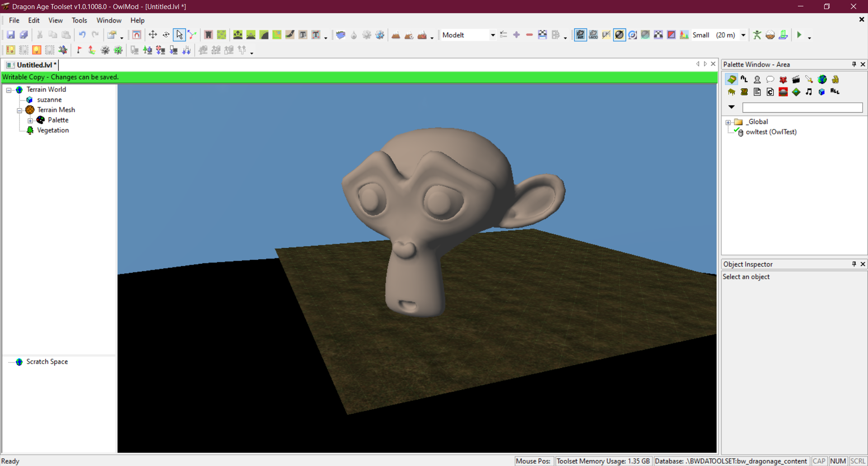
Task: Select the gold coins merchant palette icon
Action: (835, 79)
